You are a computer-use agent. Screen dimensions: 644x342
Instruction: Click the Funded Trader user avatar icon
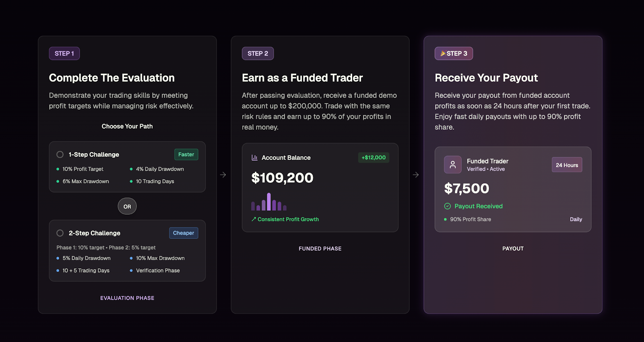[453, 165]
